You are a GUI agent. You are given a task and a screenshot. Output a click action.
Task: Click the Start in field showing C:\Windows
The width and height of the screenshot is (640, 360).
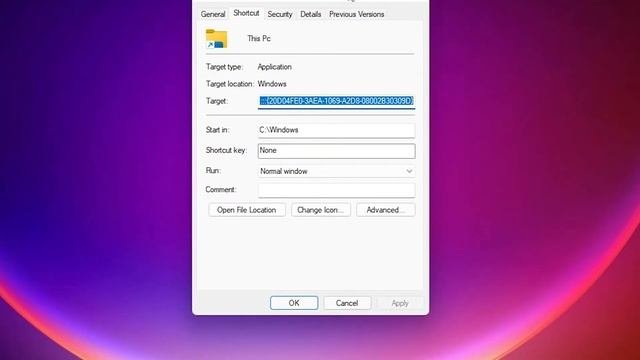point(336,130)
